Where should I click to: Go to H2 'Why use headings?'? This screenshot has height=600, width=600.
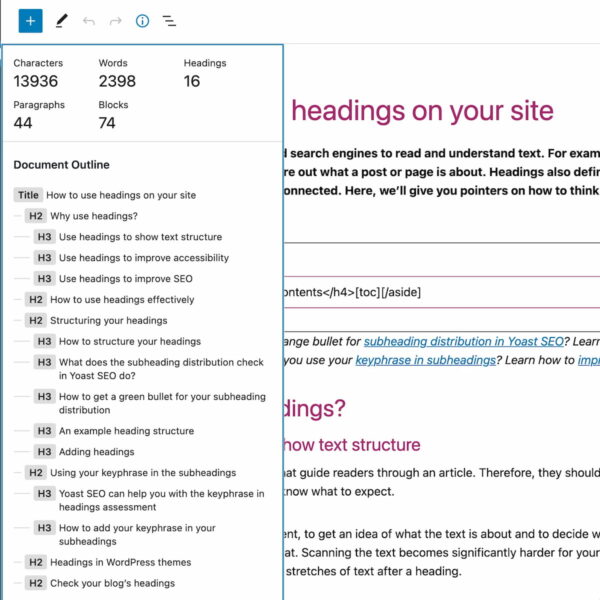[x=82, y=216]
